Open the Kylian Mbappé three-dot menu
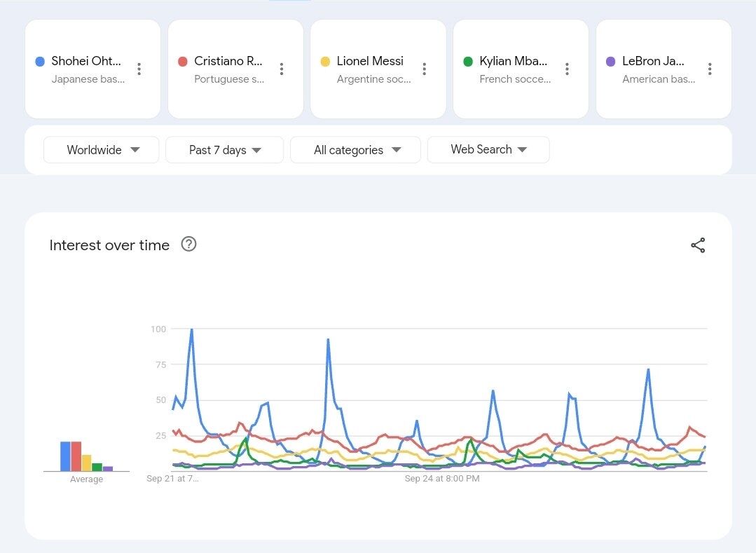The image size is (756, 553). tap(567, 69)
